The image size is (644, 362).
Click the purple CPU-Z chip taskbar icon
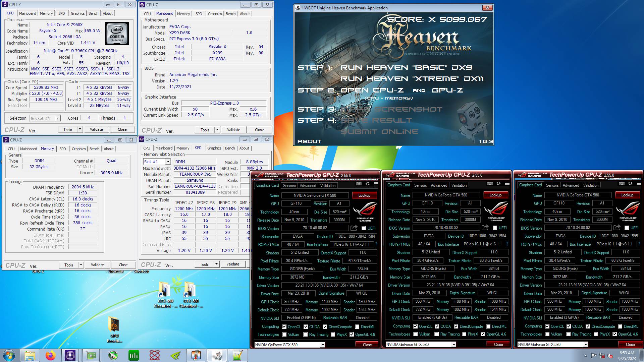tap(70, 355)
